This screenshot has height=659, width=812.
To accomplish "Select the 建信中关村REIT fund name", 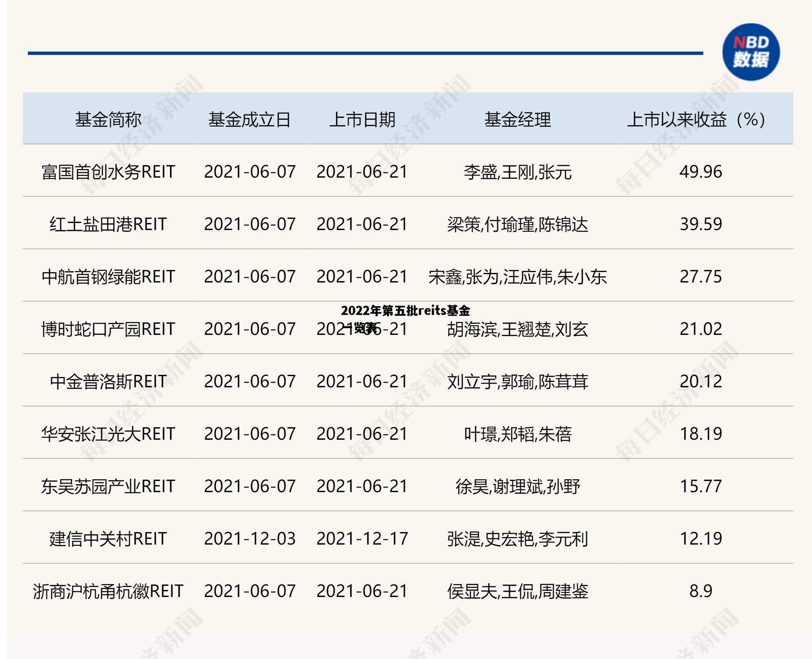I will (108, 539).
